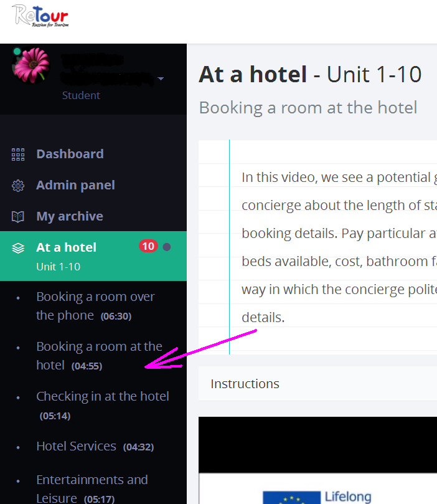Image resolution: width=437 pixels, height=504 pixels.
Task: Open Booking a room at the hotel lesson
Action: (99, 356)
